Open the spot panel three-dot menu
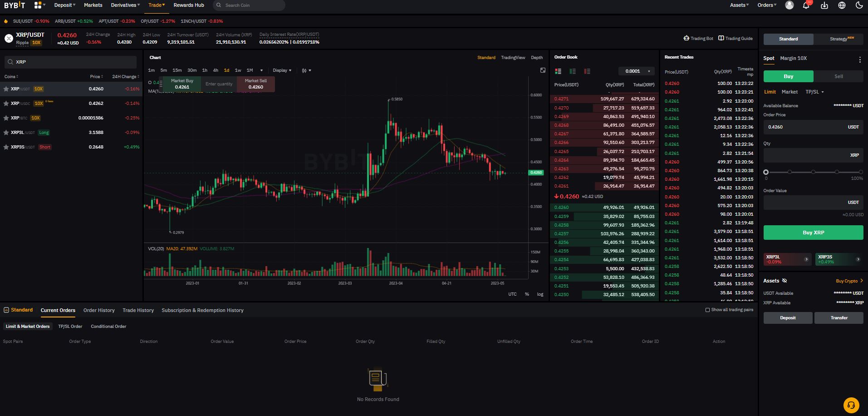This screenshot has width=868, height=416. pos(860,60)
